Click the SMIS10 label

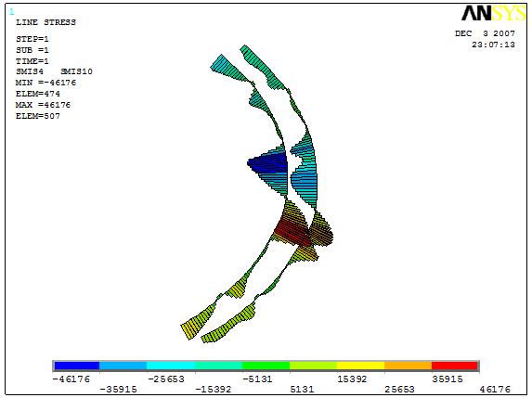[x=76, y=71]
